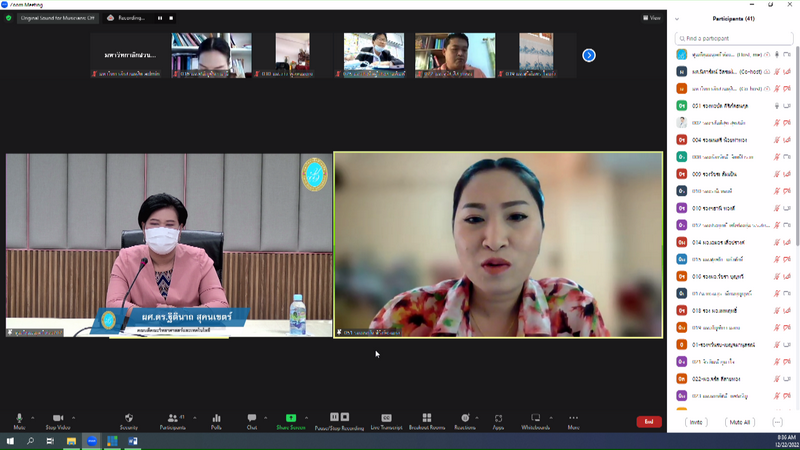Open Breakout Rooms
The width and height of the screenshot is (800, 450).
click(426, 418)
